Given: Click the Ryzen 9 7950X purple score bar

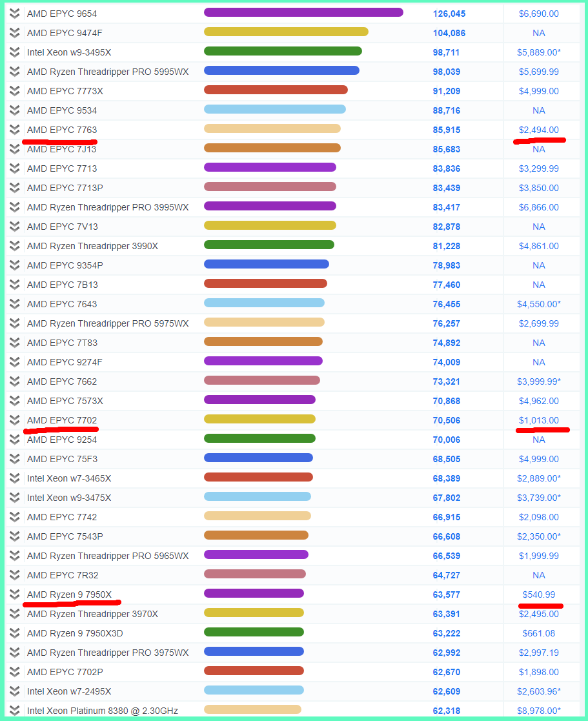Looking at the screenshot, I should coord(254,593).
